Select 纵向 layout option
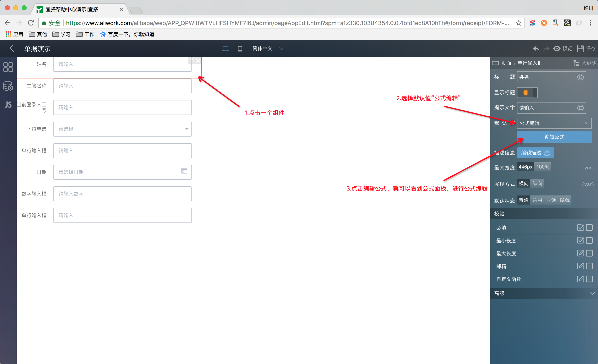 pyautogui.click(x=537, y=183)
